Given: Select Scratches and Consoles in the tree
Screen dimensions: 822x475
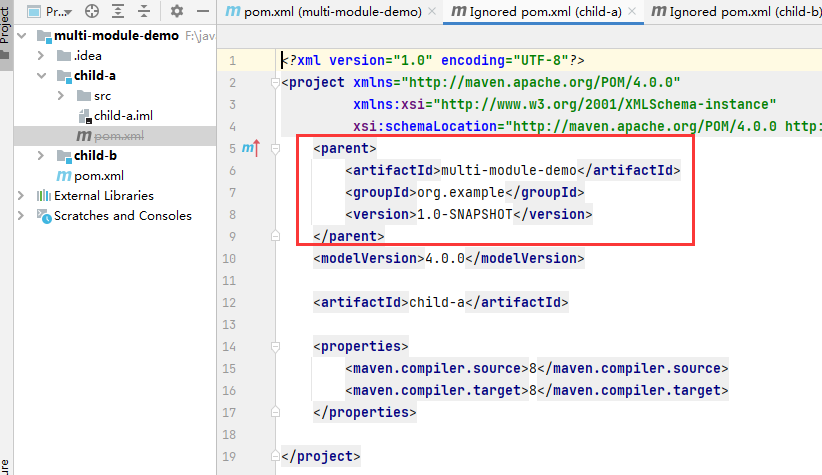Looking at the screenshot, I should [x=122, y=216].
